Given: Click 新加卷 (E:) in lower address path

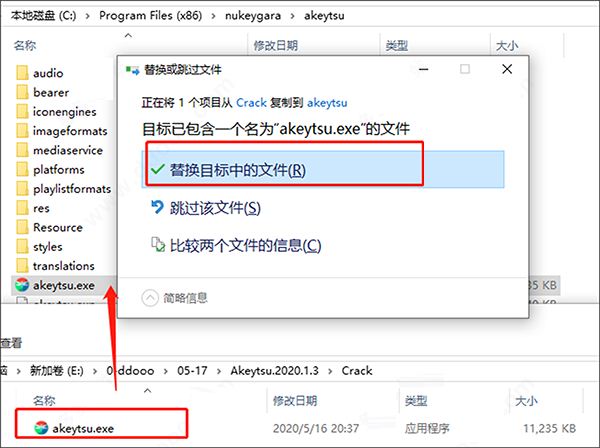Looking at the screenshot, I should (57, 370).
